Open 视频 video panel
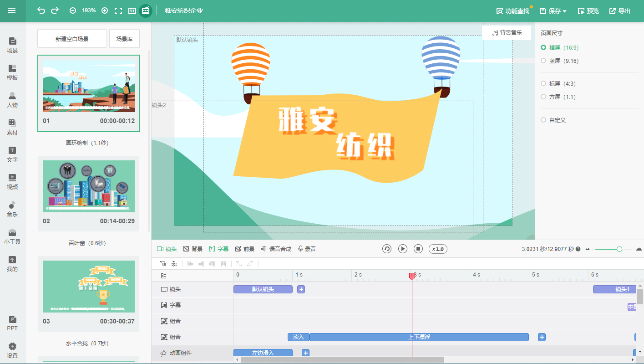Image resolution: width=644 pixels, height=364 pixels. click(12, 182)
